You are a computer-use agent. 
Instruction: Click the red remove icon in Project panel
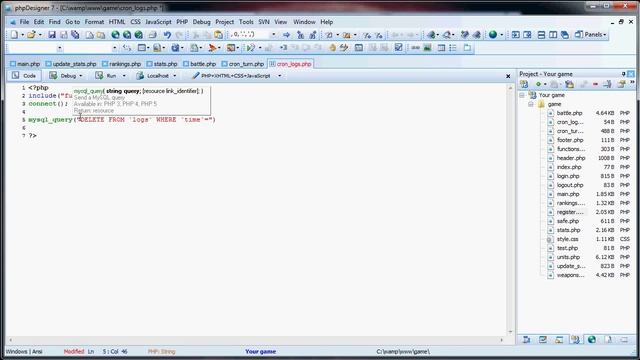(596, 84)
